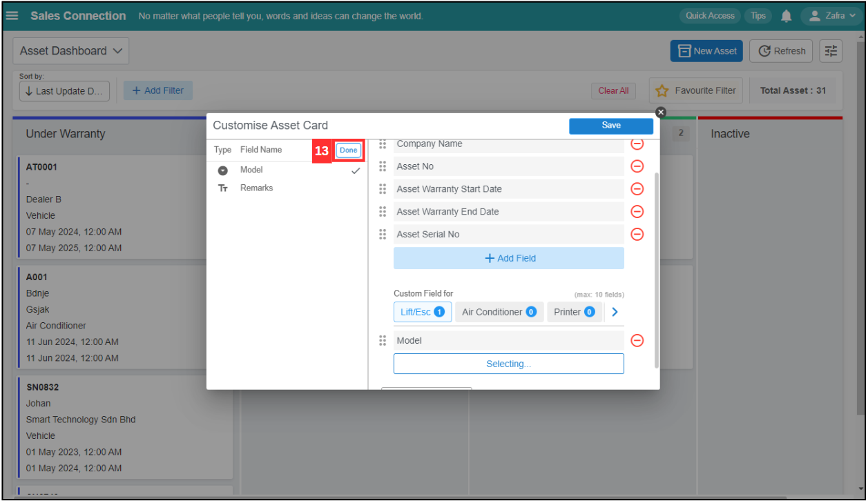Image resolution: width=868 pixels, height=501 pixels.
Task: Click the Asset Serial No field box
Action: tap(509, 235)
